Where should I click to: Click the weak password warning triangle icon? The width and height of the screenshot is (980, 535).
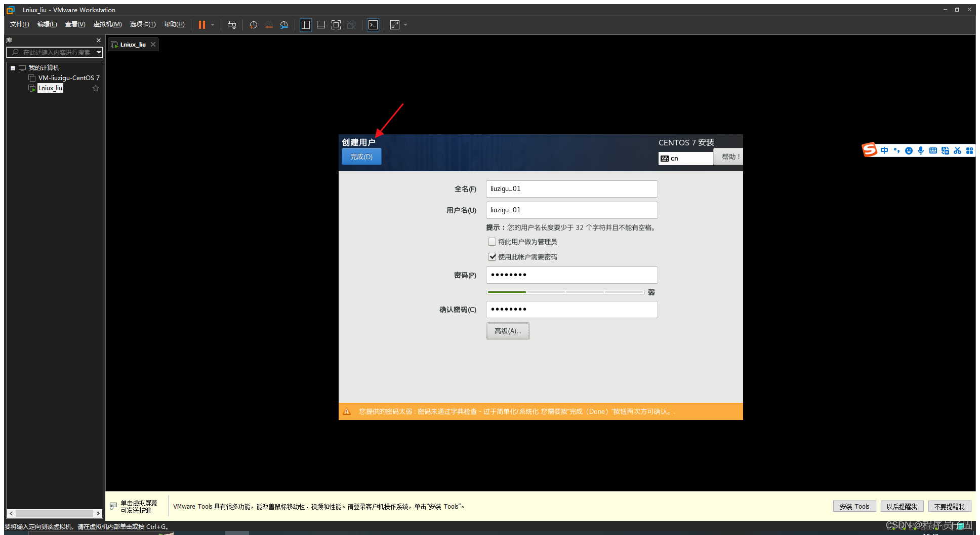pos(347,411)
